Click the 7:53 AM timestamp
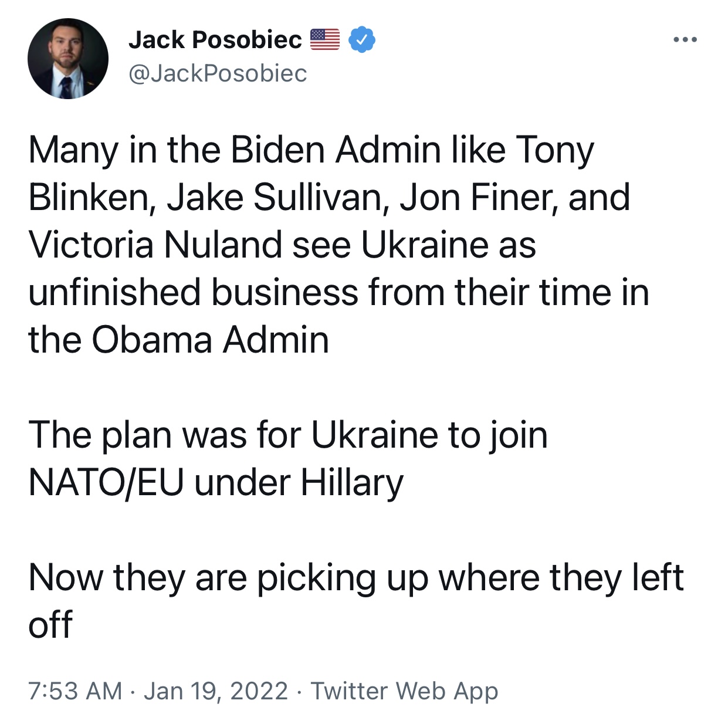This screenshot has height=724, width=728. point(75,691)
